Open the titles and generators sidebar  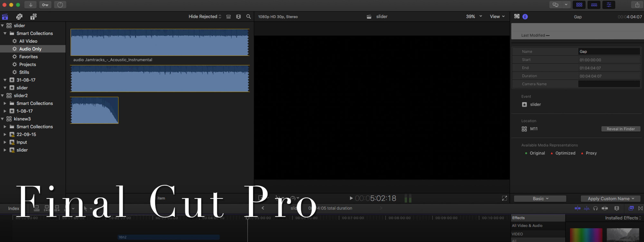tap(33, 17)
